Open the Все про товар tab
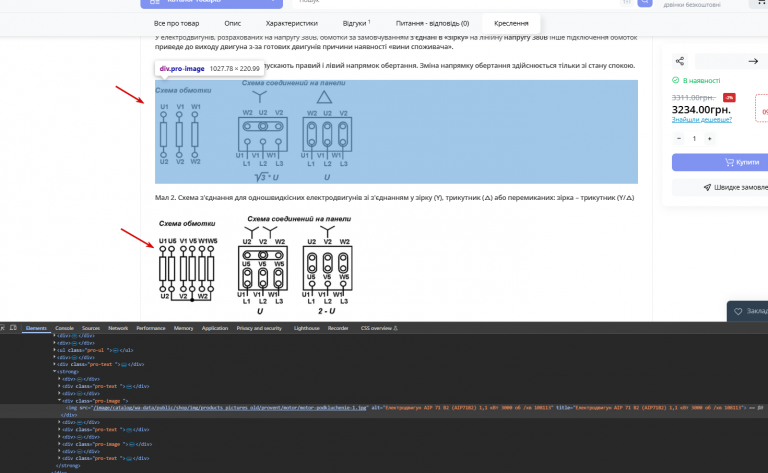Image resolution: width=768 pixels, height=473 pixels. pyautogui.click(x=176, y=23)
